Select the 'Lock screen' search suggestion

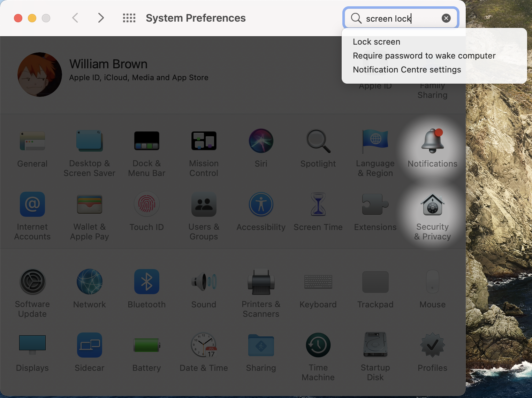click(377, 42)
